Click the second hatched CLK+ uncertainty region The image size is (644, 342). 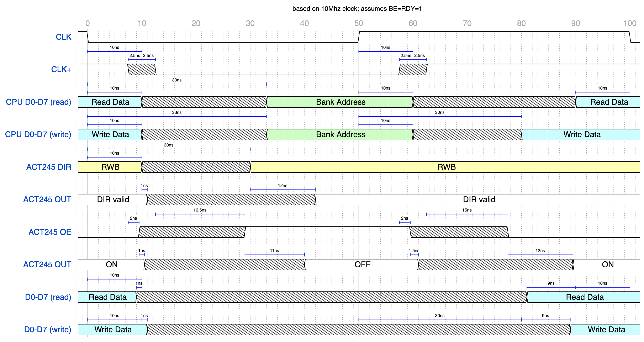pos(413,69)
